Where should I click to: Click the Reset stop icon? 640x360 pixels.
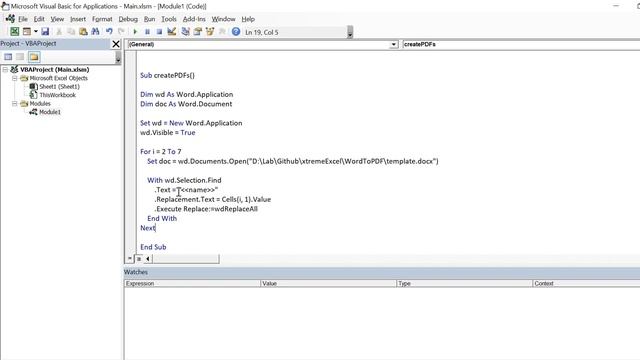click(x=160, y=31)
